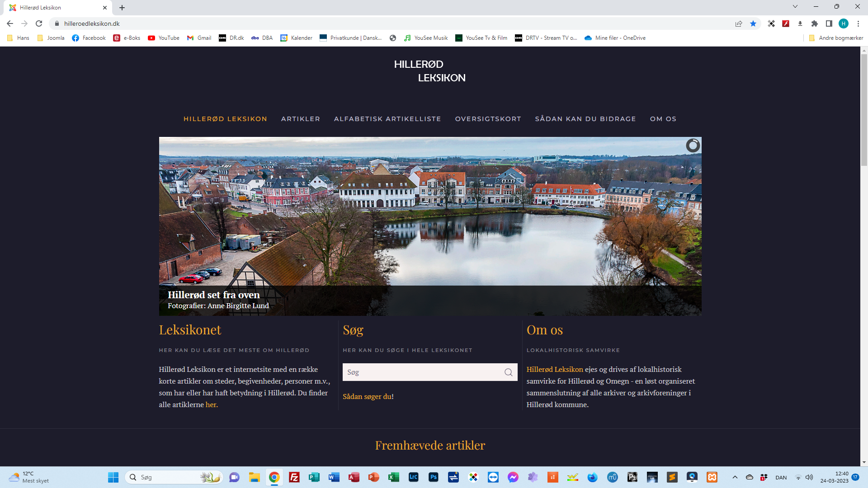Follow the 'her' link to all articles
The image size is (868, 488).
click(211, 404)
